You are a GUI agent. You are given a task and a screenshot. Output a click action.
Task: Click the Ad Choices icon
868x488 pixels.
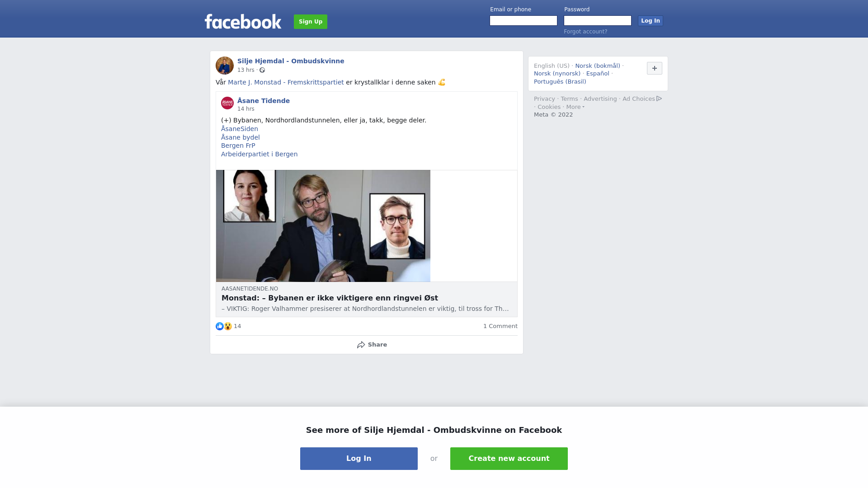coord(659,99)
